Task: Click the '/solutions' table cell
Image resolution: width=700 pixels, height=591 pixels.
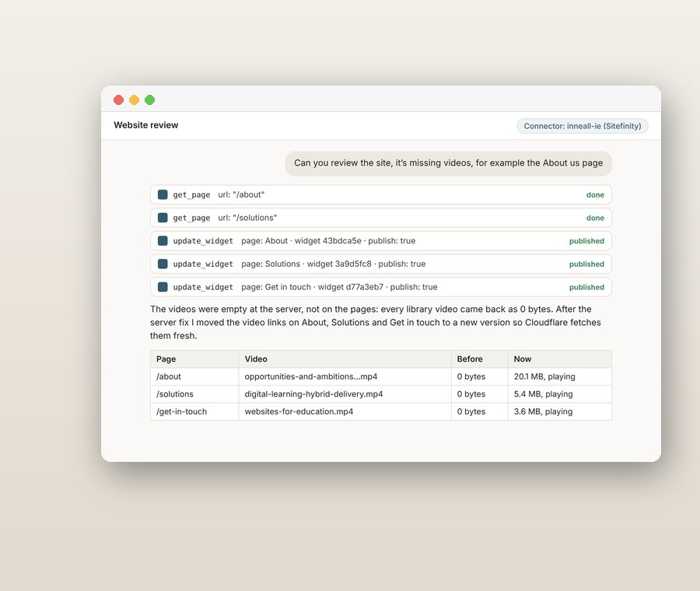Action: (x=194, y=394)
